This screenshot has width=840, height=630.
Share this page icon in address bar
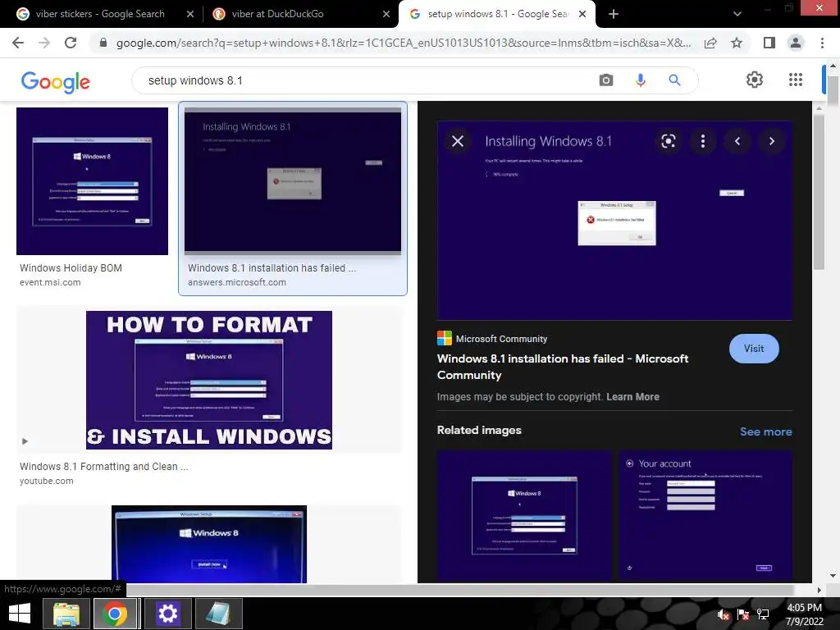[x=710, y=43]
